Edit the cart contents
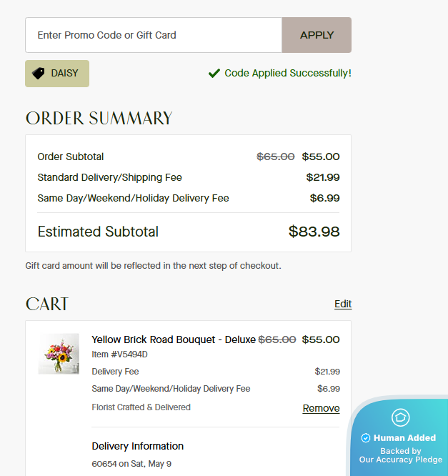The width and height of the screenshot is (448, 476). click(343, 304)
